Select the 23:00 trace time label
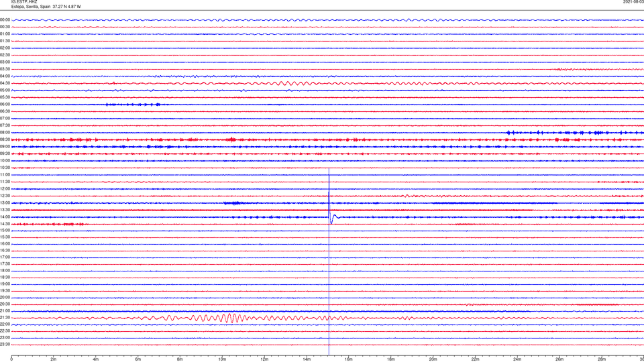This screenshot has height=362, width=644. [5, 338]
